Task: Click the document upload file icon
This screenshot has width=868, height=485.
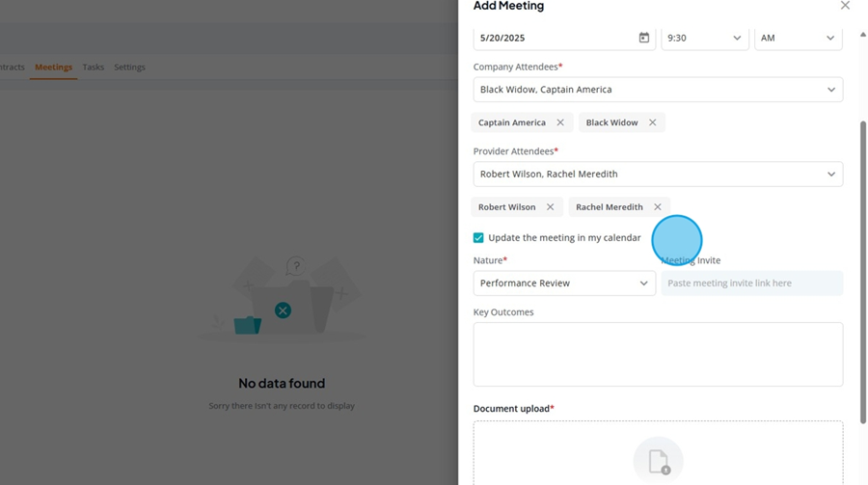Action: pos(658,461)
